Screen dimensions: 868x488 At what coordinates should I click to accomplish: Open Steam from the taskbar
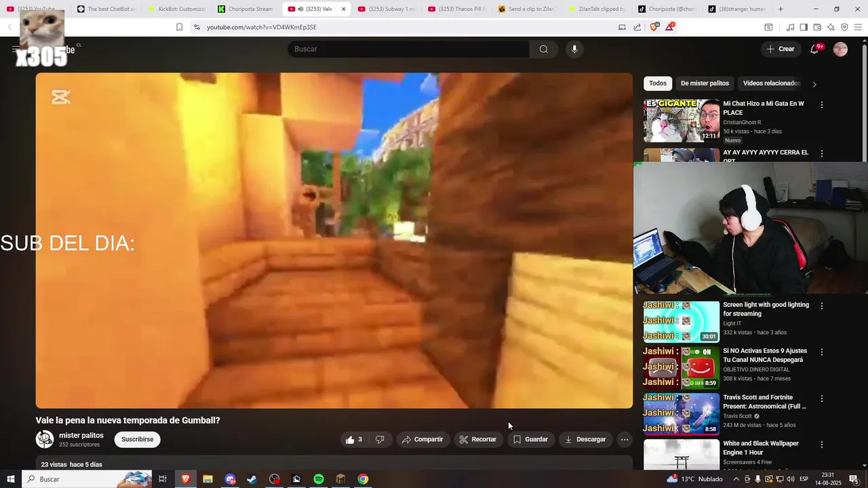tap(252, 479)
